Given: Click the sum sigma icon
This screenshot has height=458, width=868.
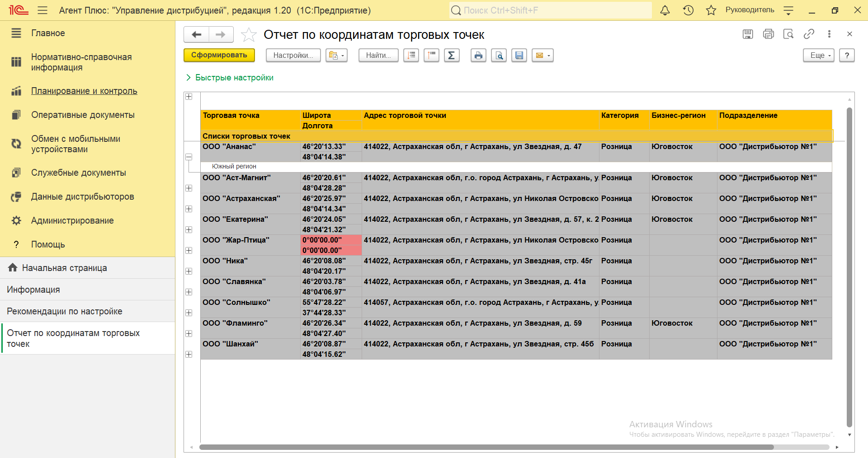Looking at the screenshot, I should 452,55.
